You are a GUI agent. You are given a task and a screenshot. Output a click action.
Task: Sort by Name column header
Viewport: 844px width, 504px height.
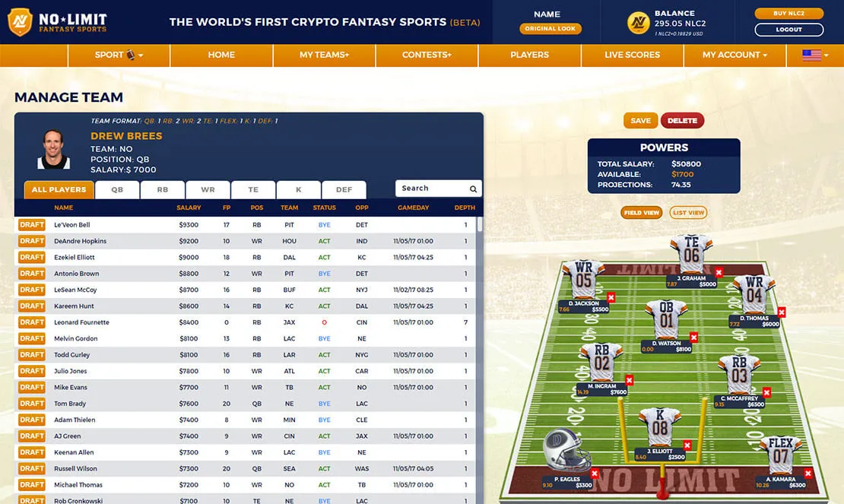[x=64, y=208]
